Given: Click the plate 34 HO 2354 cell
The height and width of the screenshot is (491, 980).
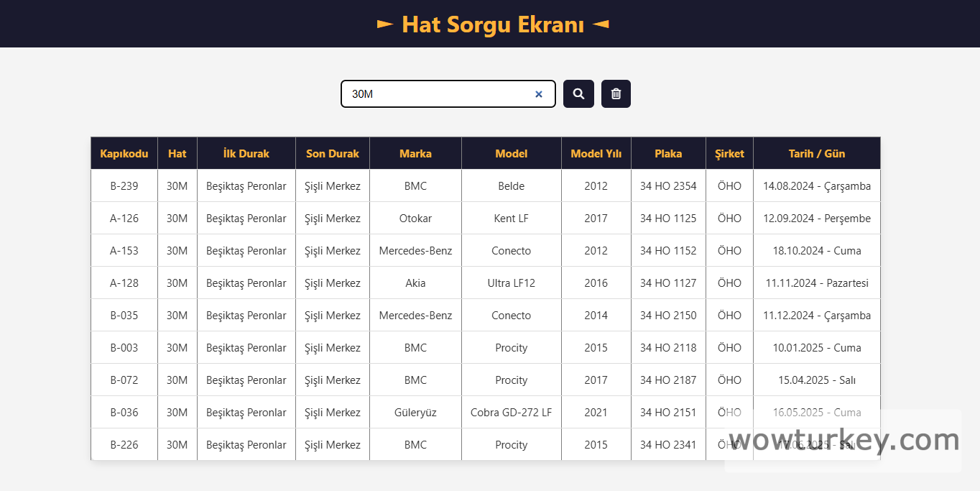Looking at the screenshot, I should tap(667, 185).
